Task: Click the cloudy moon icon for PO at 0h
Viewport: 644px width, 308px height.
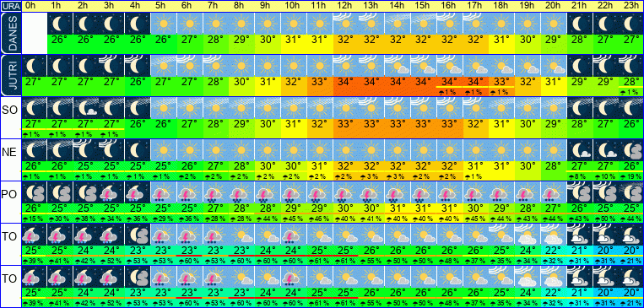Action: pyautogui.click(x=34, y=192)
